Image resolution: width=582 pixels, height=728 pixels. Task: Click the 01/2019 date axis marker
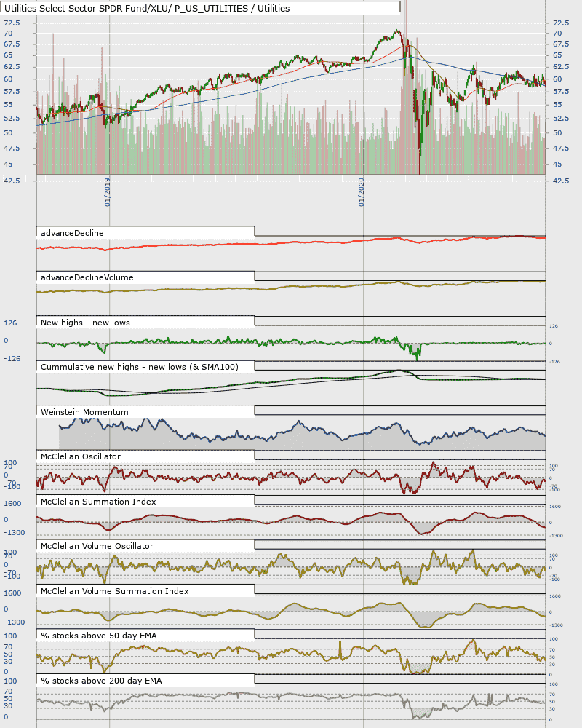click(x=108, y=191)
